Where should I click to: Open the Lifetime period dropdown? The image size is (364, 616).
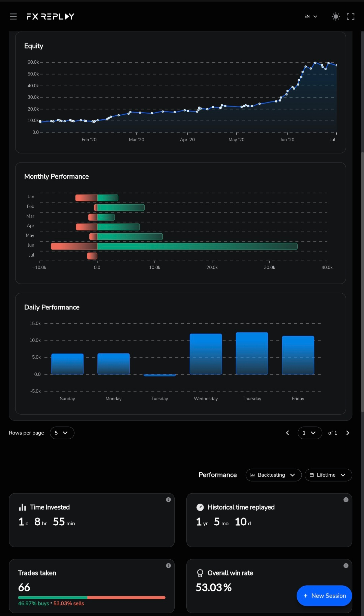(328, 475)
